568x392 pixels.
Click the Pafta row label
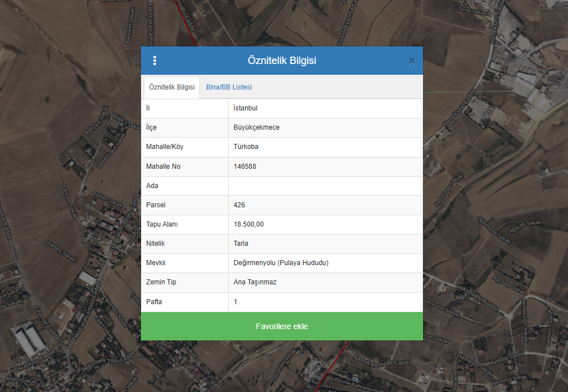(154, 302)
